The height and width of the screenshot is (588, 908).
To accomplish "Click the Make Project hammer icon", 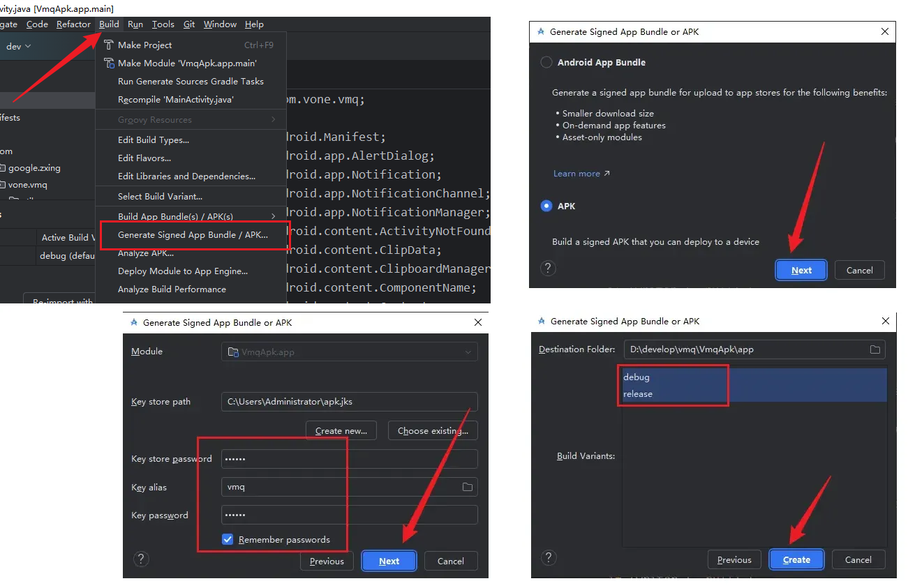I will click(109, 45).
